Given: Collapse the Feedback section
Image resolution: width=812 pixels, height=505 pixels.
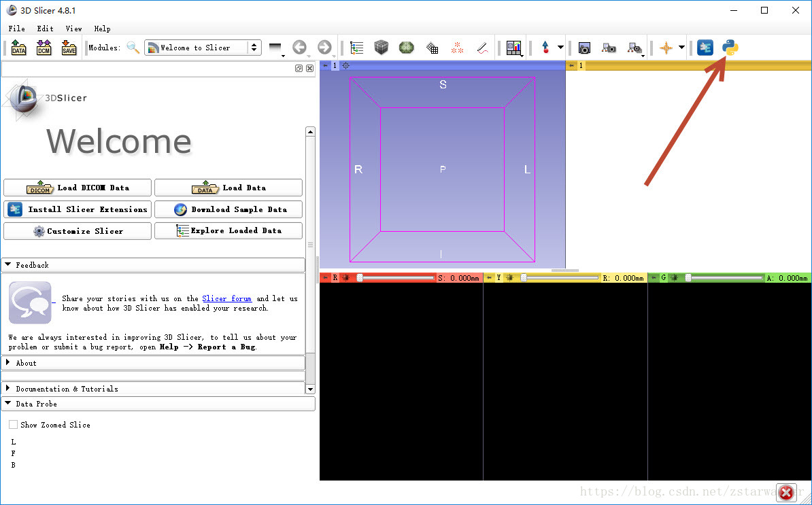Looking at the screenshot, I should pyautogui.click(x=153, y=265).
